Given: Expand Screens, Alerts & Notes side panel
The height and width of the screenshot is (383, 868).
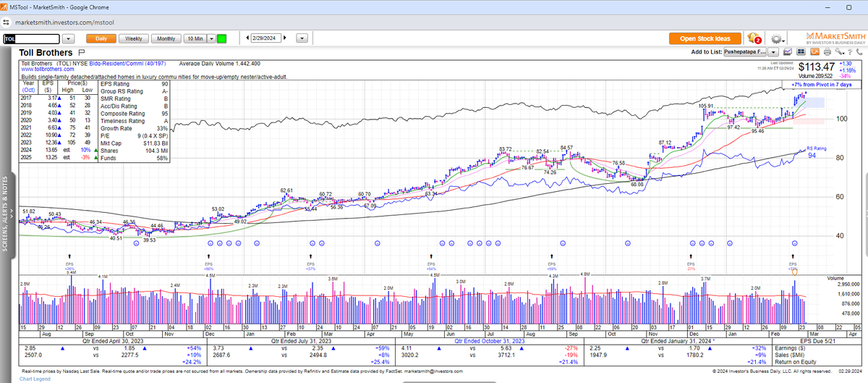Looking at the screenshot, I should (9, 214).
